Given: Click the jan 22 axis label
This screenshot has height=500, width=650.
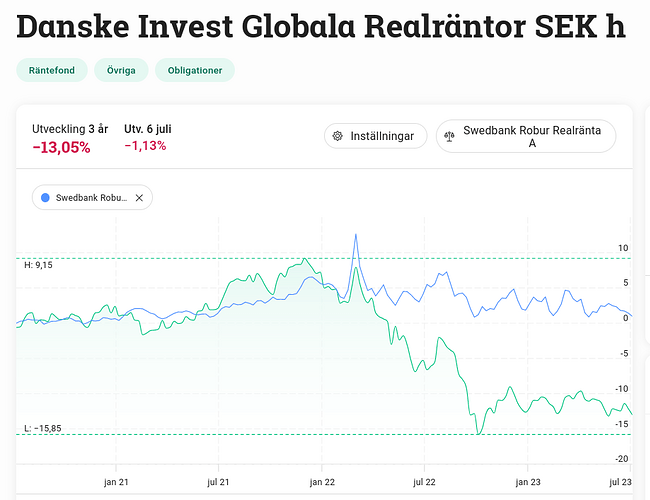Looking at the screenshot, I should (x=322, y=481).
